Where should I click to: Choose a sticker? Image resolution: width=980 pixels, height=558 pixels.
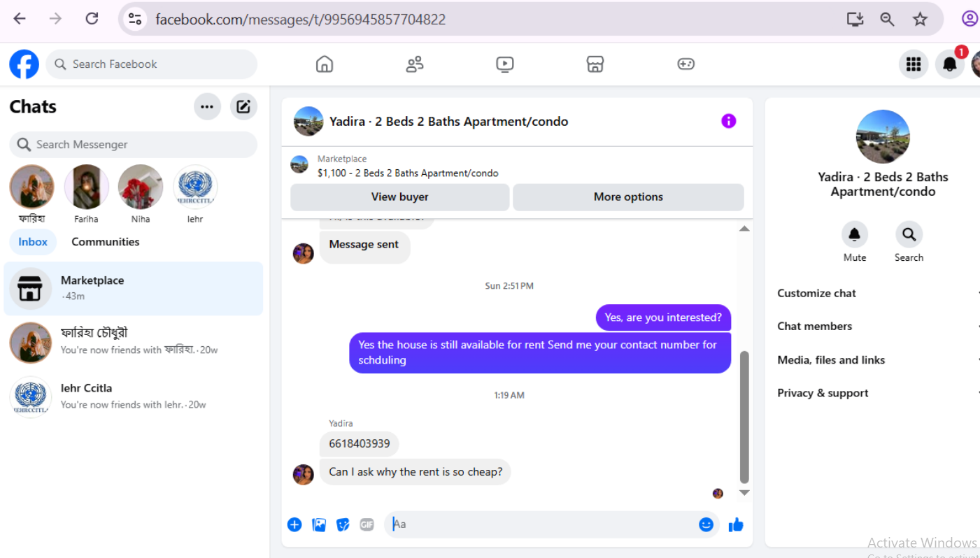(x=343, y=524)
